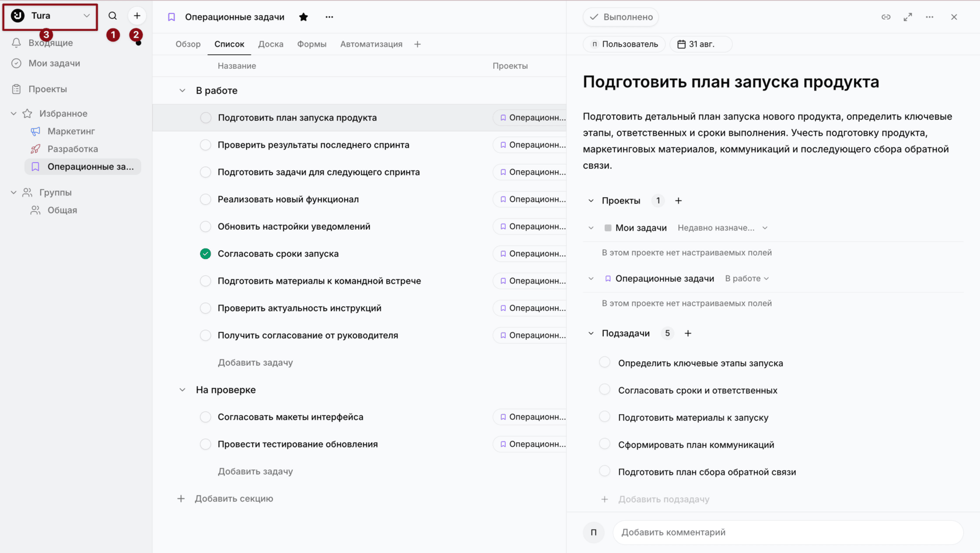The image size is (980, 553).
Task: Check off Обновить настройки уведомлений
Action: (x=205, y=226)
